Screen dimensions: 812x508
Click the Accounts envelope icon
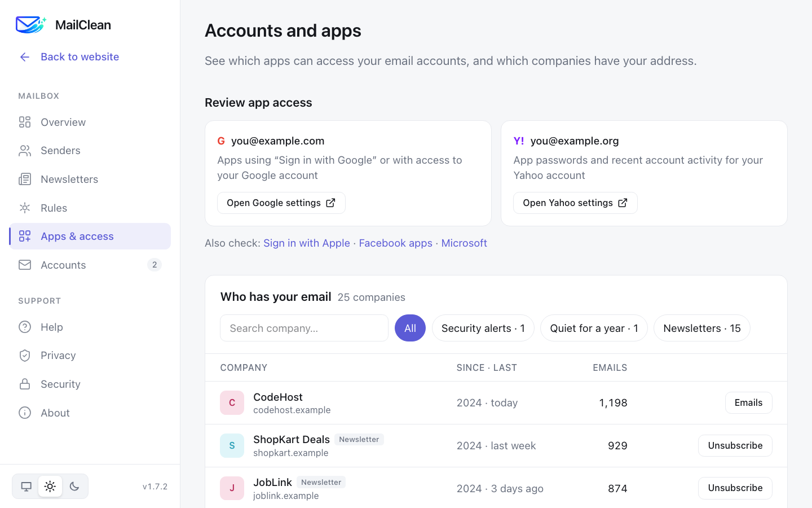(x=25, y=265)
